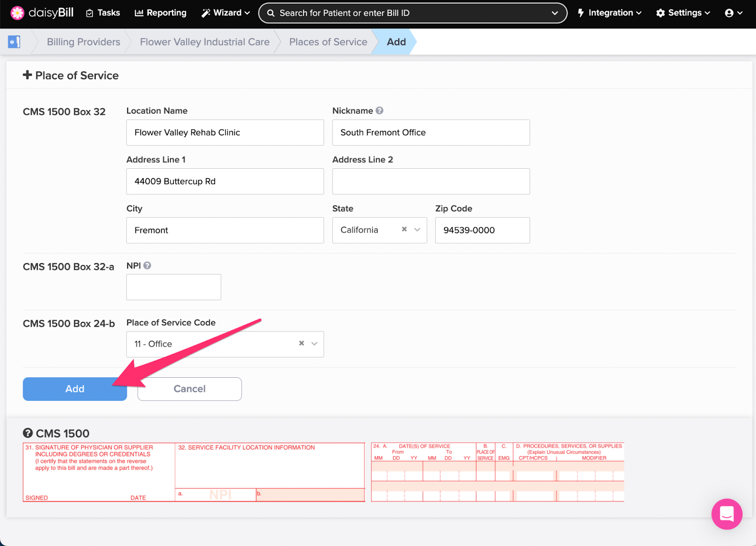
Task: Click the CMS 1500 box 24 form image
Action: click(498, 472)
